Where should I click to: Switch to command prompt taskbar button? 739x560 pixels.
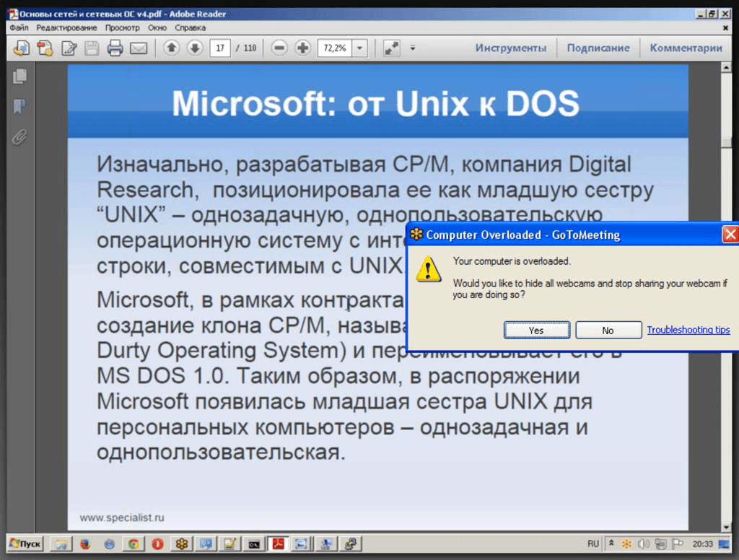[x=254, y=544]
